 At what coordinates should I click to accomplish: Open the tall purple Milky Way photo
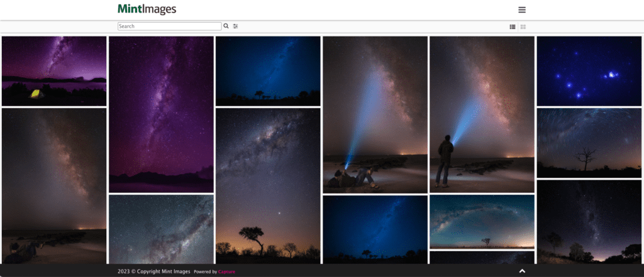point(161,114)
